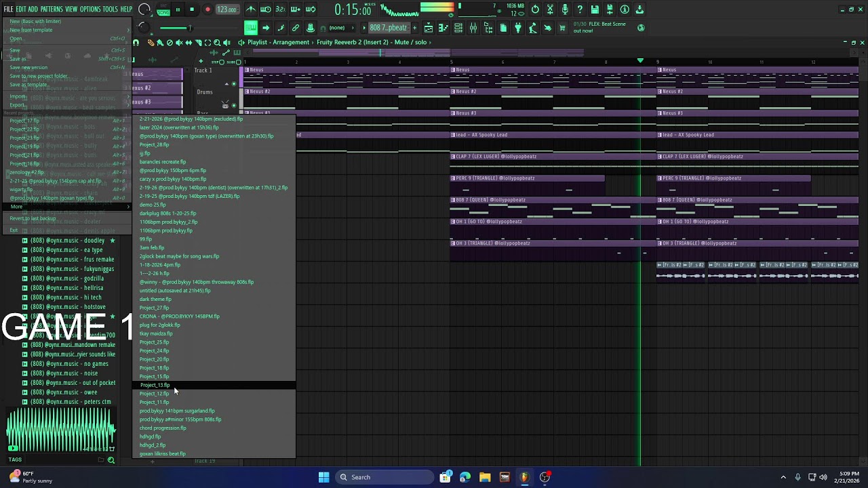This screenshot has width=868, height=488.
Task: Click the playlist magnet snap icon
Action: [x=136, y=43]
